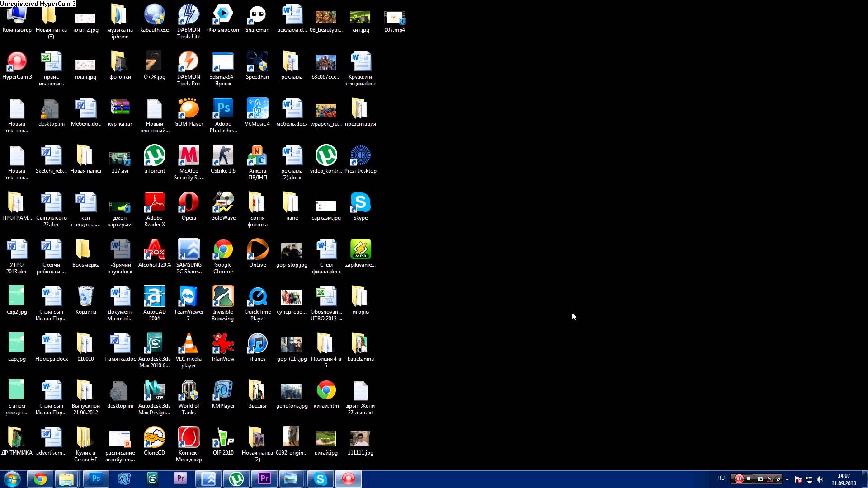Select the McAfee Security Scan shortcut
This screenshot has height=488, width=868.
click(x=189, y=163)
